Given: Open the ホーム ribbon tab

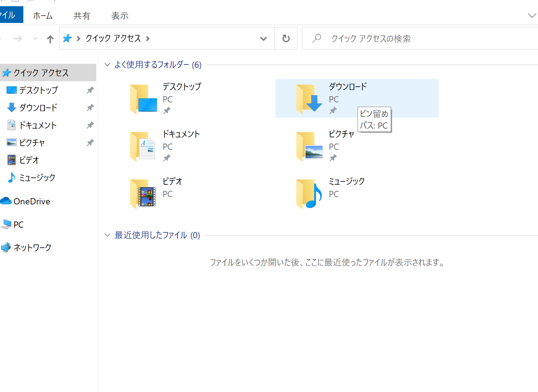Looking at the screenshot, I should point(43,16).
